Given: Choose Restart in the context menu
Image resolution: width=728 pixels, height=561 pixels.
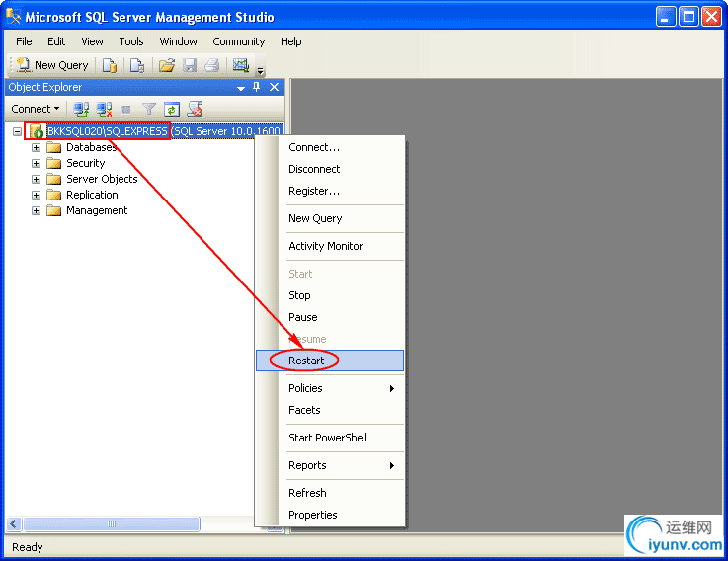Looking at the screenshot, I should click(330, 361).
